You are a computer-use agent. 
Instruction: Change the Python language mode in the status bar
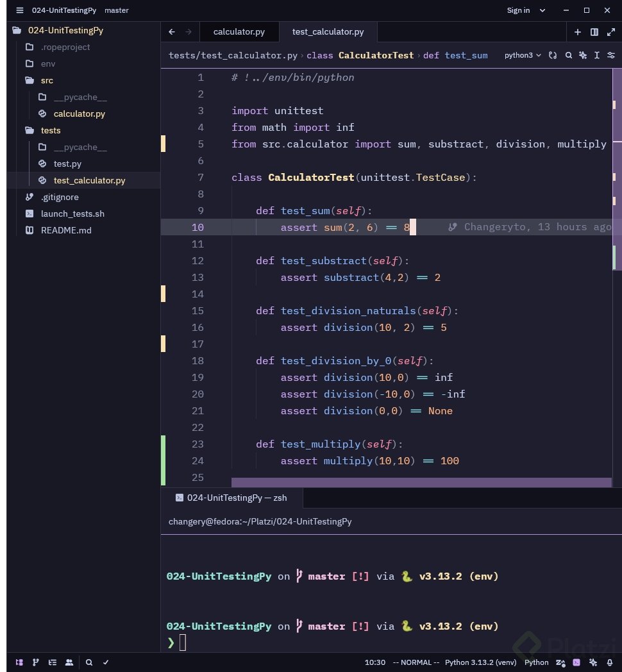536,662
